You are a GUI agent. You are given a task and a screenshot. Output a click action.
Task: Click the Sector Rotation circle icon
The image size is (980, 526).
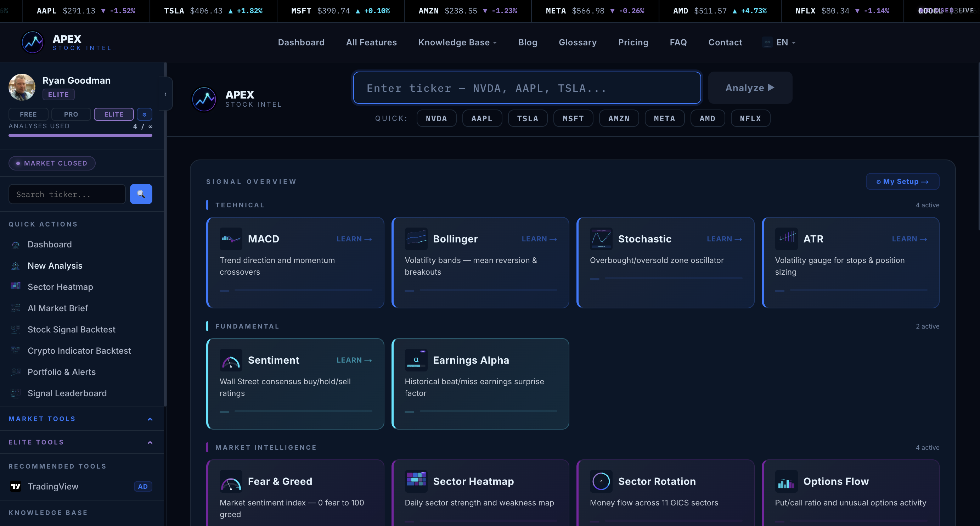tap(601, 481)
